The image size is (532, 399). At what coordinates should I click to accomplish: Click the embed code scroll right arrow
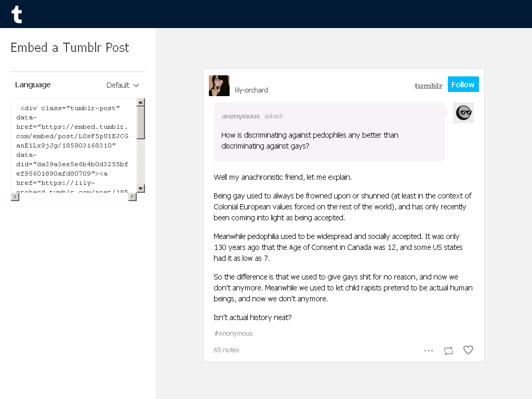pos(132,197)
